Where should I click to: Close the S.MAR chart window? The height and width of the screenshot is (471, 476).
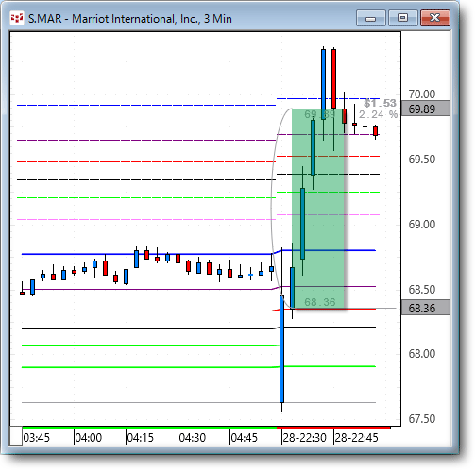tap(435, 18)
